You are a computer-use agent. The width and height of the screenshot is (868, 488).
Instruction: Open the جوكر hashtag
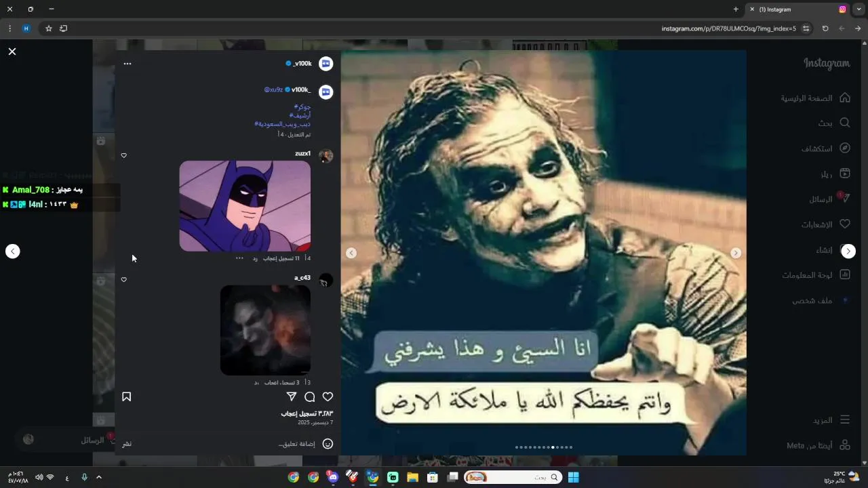[x=302, y=107]
